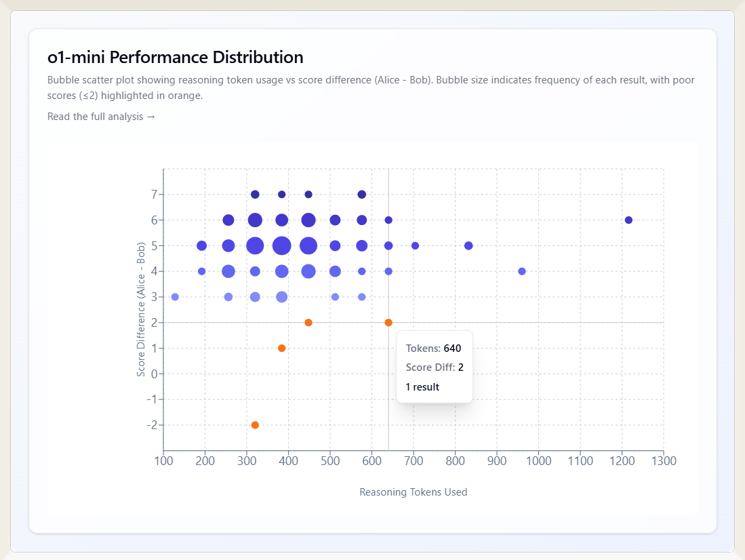Click orange bubble near 450 tokens, score 2
The width and height of the screenshot is (745, 560).
[308, 323]
